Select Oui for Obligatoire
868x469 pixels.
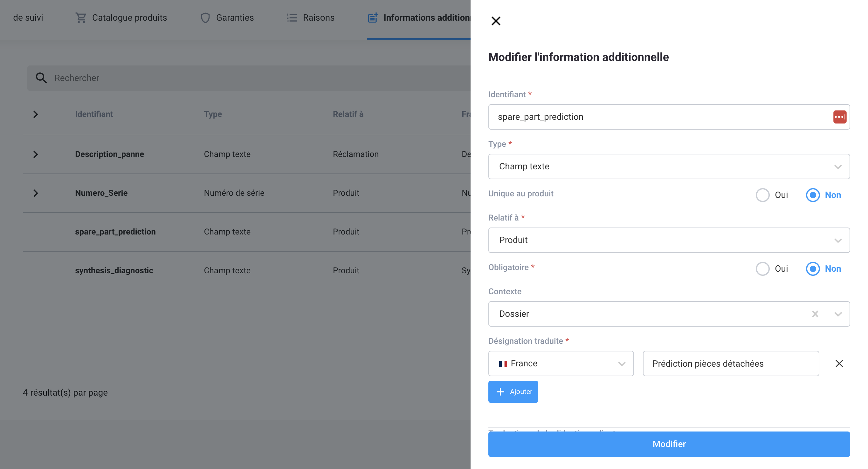click(762, 269)
